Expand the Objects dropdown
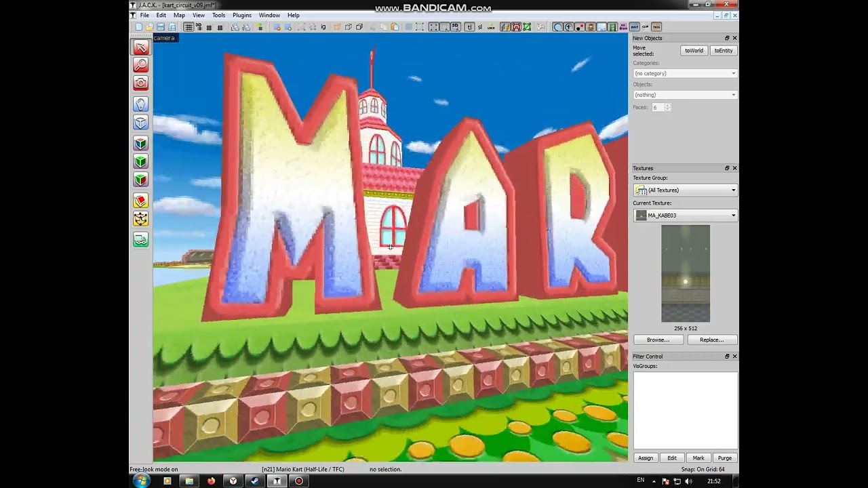The height and width of the screenshot is (488, 868). (x=685, y=95)
